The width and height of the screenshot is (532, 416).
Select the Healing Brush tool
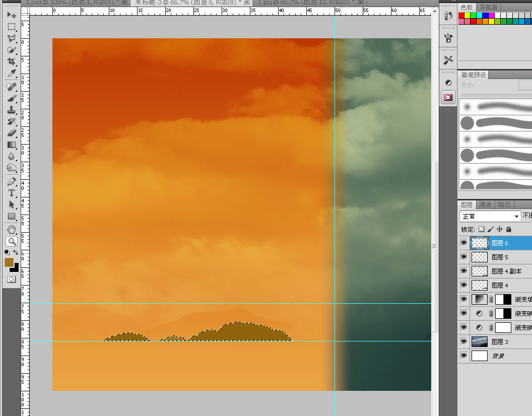[x=12, y=87]
